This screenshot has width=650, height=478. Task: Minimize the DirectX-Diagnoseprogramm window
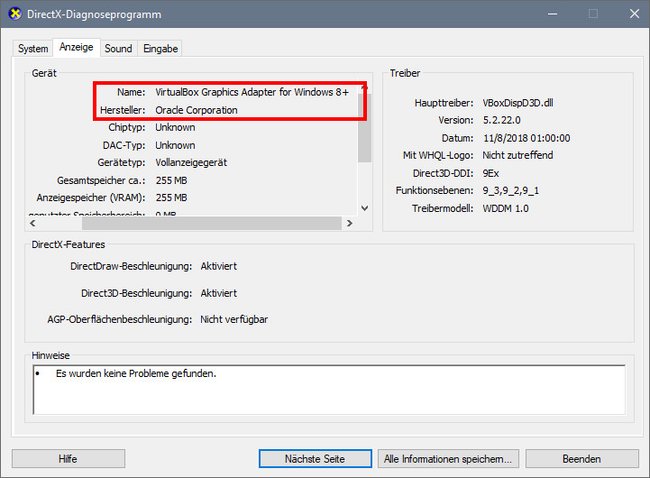[552, 14]
